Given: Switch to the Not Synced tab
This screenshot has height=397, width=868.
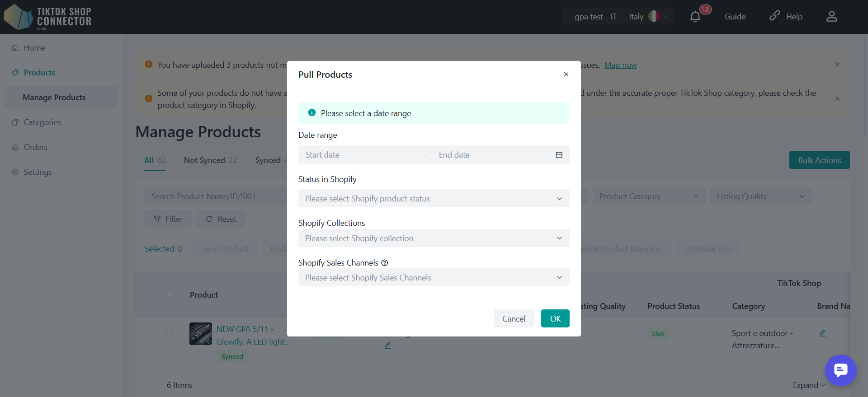Looking at the screenshot, I should (210, 160).
